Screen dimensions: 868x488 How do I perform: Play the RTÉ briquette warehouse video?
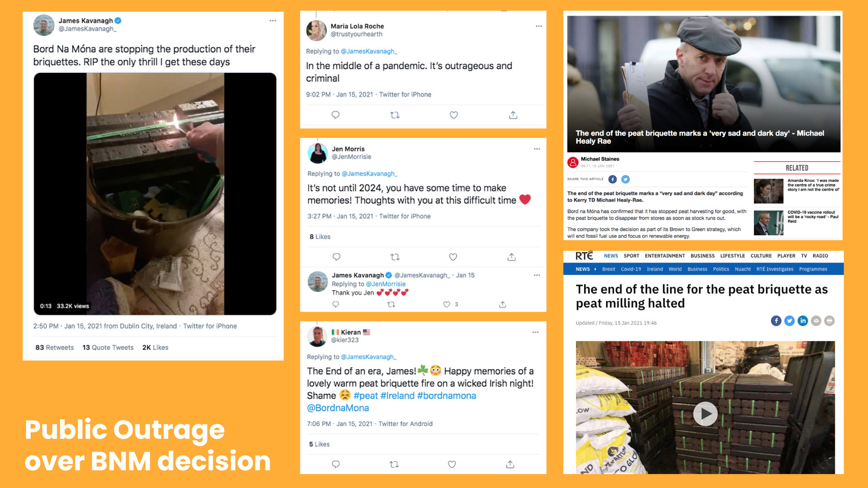click(705, 413)
